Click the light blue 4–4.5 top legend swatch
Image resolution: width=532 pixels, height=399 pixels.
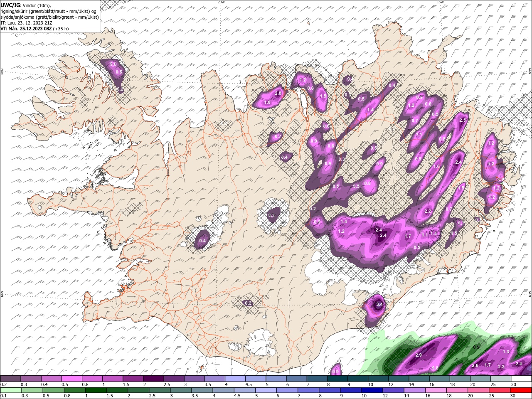[235, 379]
